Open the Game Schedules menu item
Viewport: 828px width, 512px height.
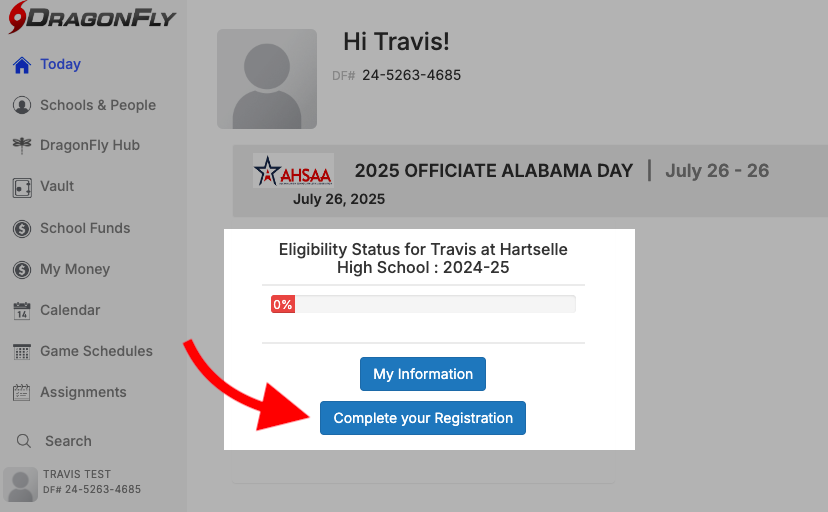coord(96,352)
